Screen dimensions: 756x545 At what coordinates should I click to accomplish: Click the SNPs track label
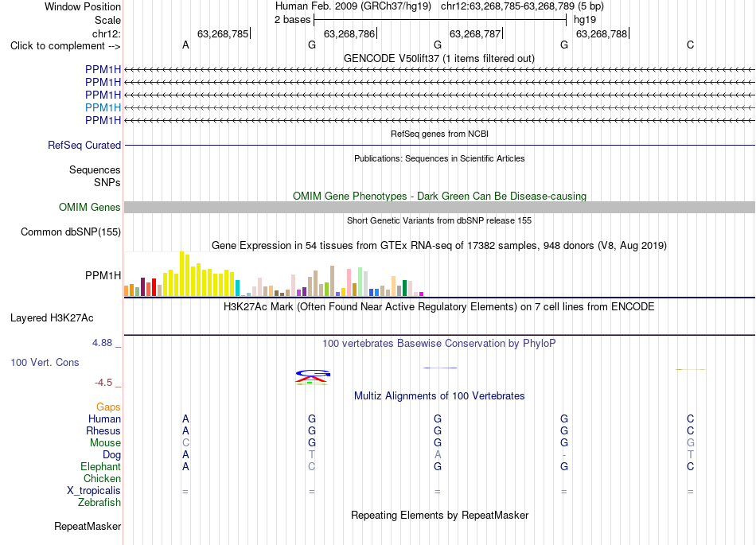[x=107, y=183]
